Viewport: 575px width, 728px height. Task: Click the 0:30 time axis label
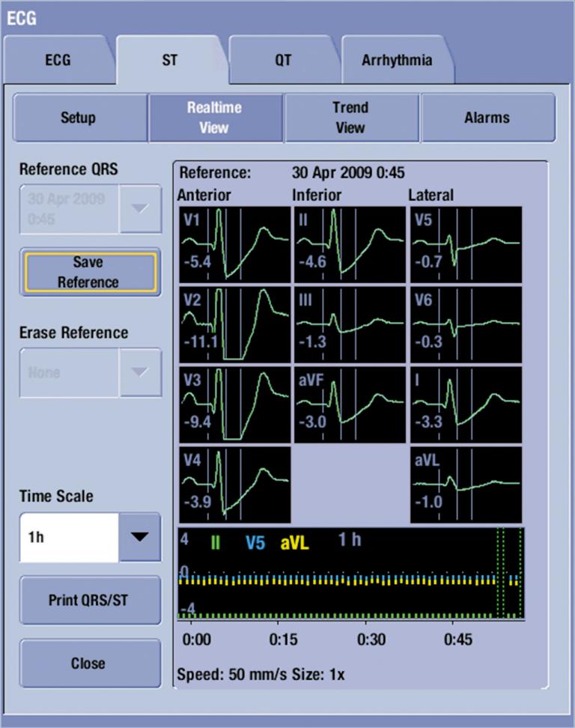click(x=371, y=640)
